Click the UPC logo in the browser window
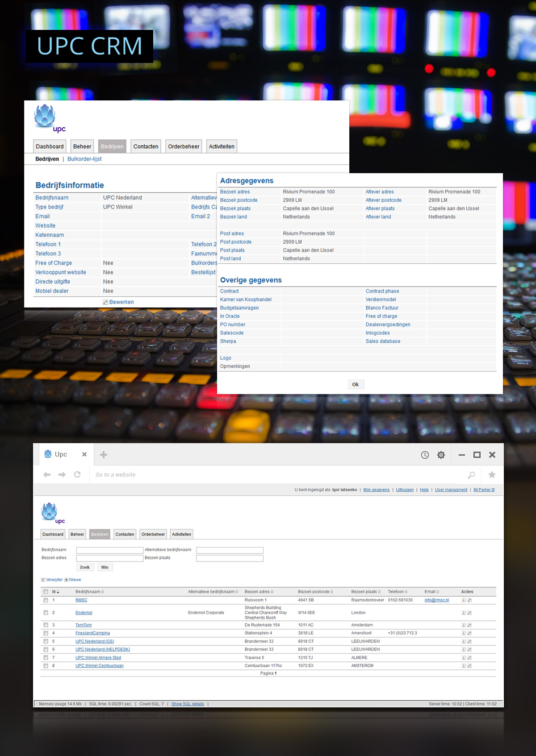The image size is (536, 756). 53,513
